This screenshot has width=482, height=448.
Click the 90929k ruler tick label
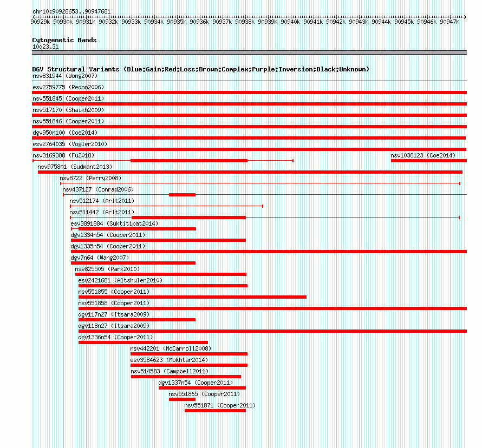(x=40, y=22)
